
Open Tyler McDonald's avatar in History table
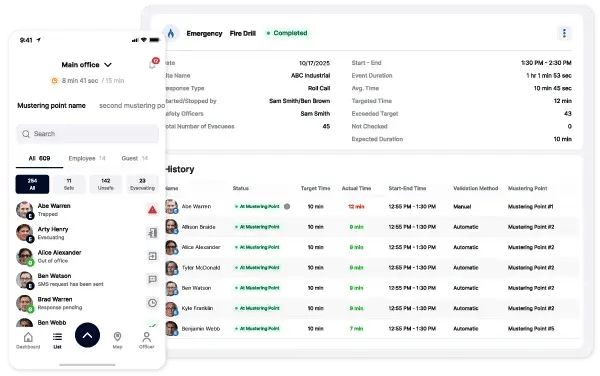point(171,268)
